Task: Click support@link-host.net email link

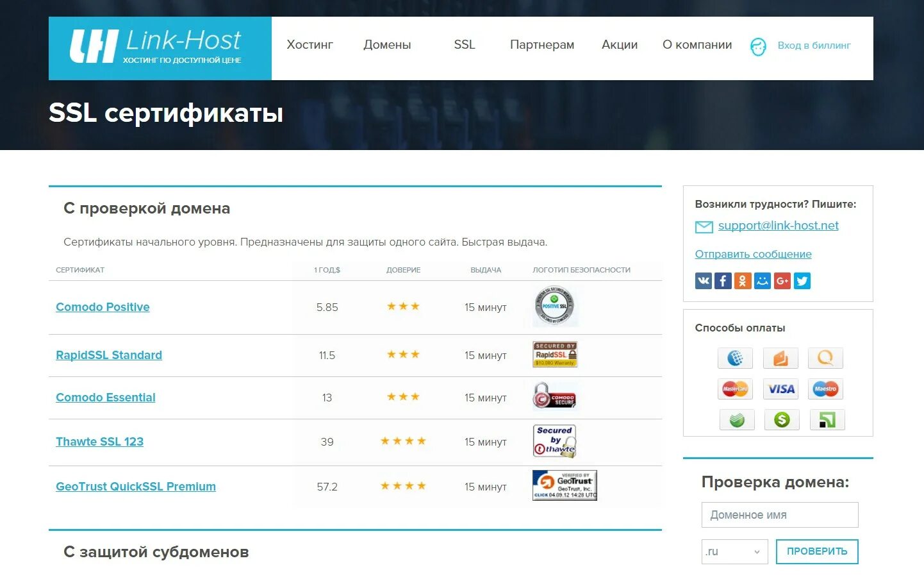Action: (778, 226)
